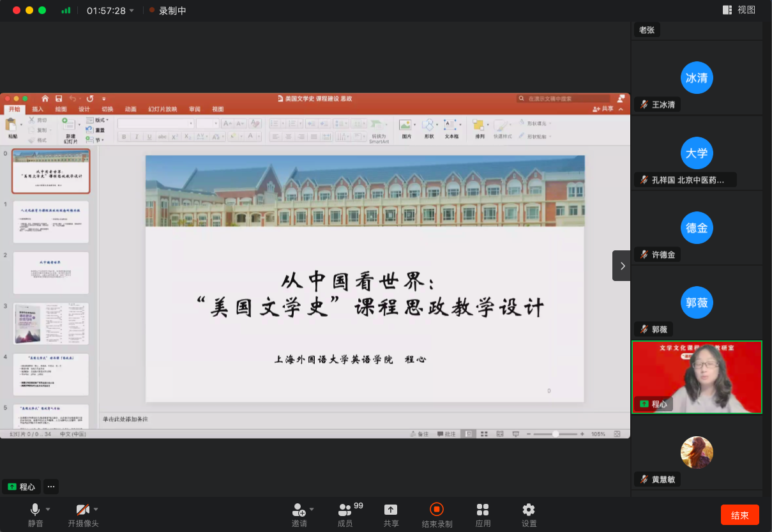This screenshot has width=772, height=532.
Task: Click the red 结束 (End) meeting button
Action: 739,515
